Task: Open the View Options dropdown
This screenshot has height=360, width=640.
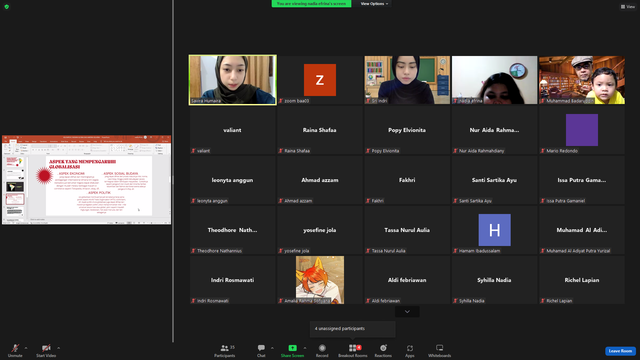Action: click(x=374, y=4)
